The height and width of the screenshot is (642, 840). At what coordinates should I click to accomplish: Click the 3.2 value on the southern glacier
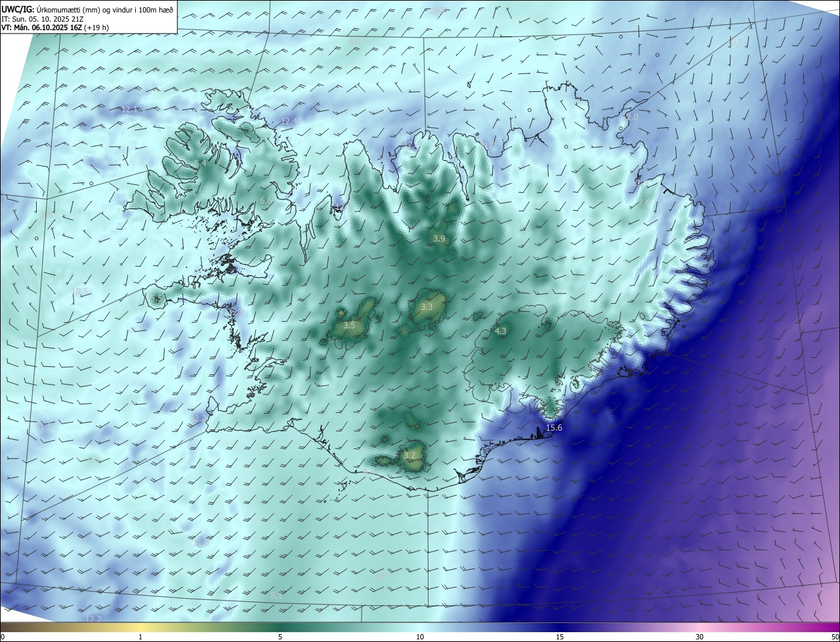(409, 455)
